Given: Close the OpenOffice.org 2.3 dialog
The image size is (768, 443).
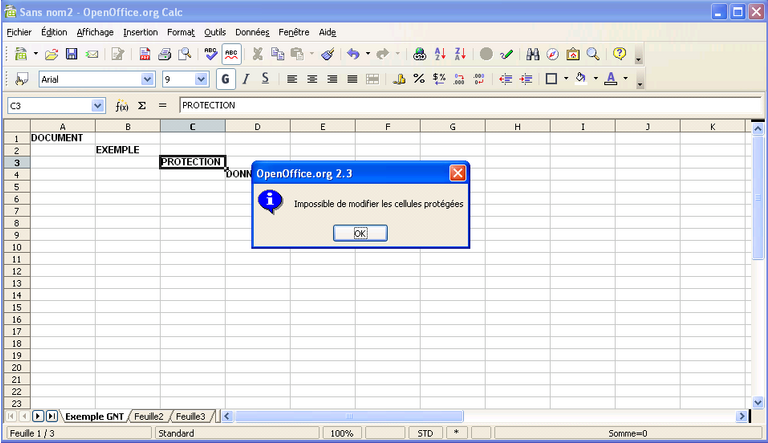Looking at the screenshot, I should [x=457, y=173].
